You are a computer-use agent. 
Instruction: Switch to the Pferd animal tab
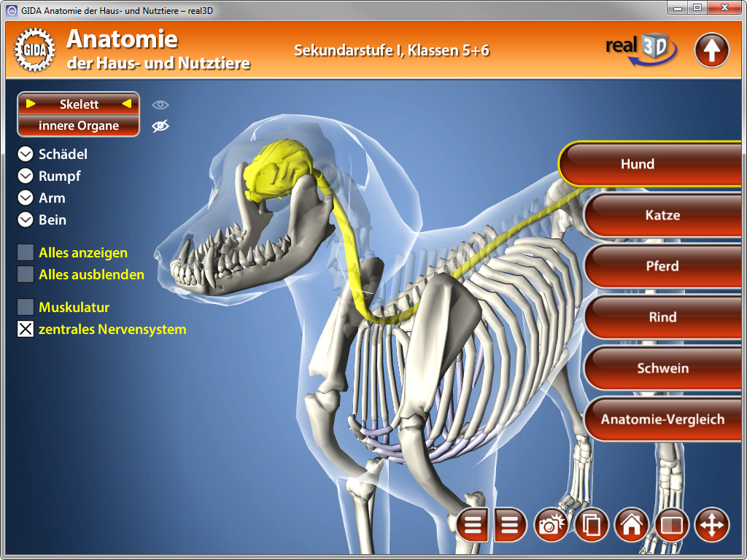(x=662, y=266)
